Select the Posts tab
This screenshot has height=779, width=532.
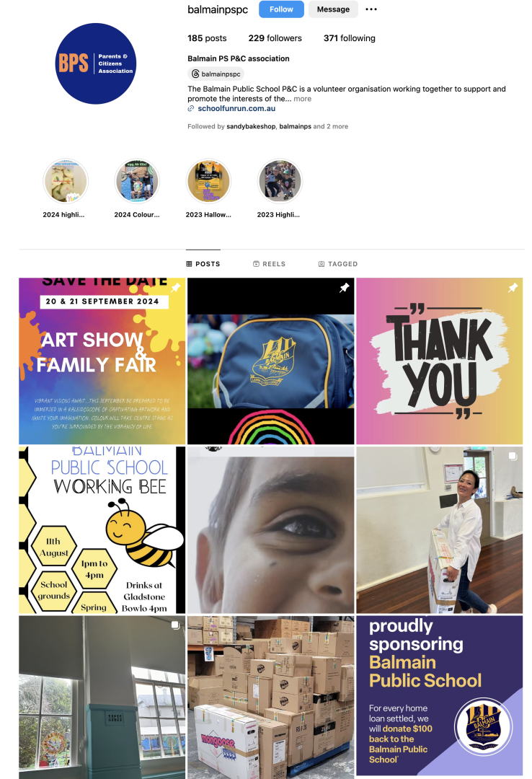click(x=203, y=264)
